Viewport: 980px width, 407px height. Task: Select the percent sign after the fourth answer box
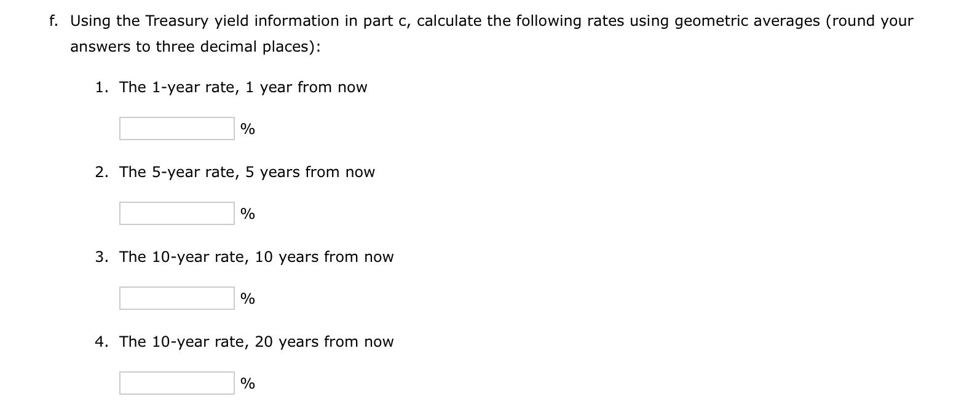[x=247, y=384]
